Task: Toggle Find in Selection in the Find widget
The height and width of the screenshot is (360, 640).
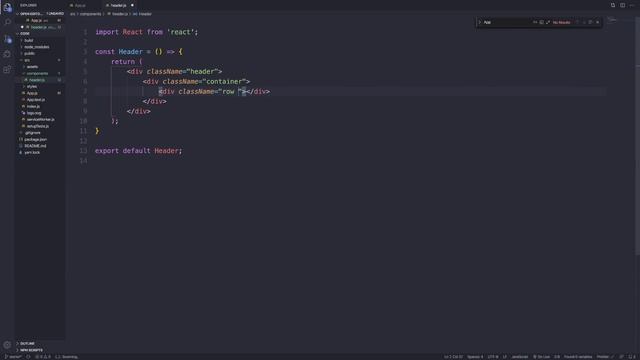Action: pyautogui.click(x=591, y=22)
